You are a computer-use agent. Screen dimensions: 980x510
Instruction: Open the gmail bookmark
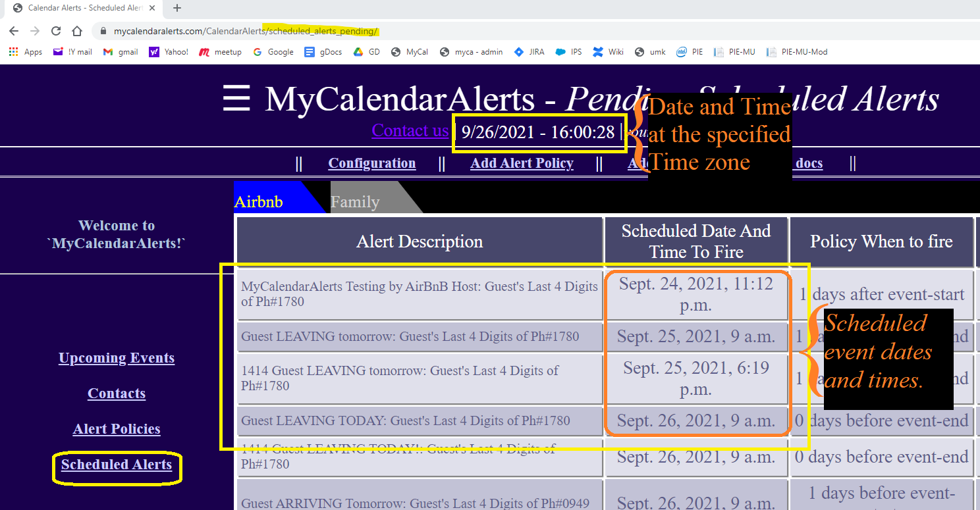(121, 52)
